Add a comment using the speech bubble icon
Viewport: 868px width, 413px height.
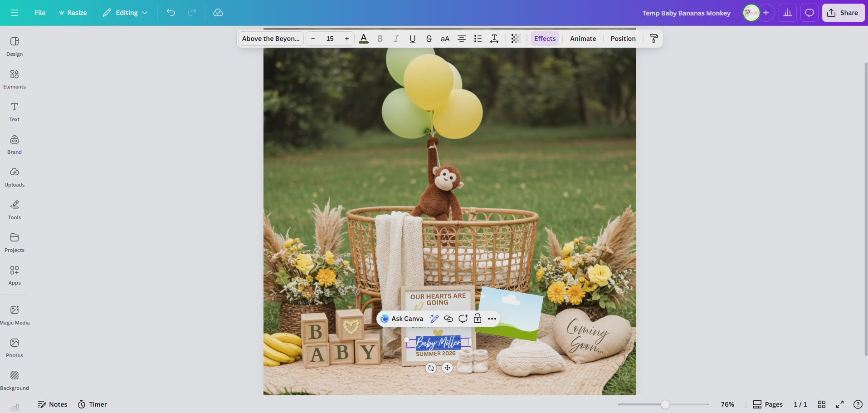[x=463, y=318]
